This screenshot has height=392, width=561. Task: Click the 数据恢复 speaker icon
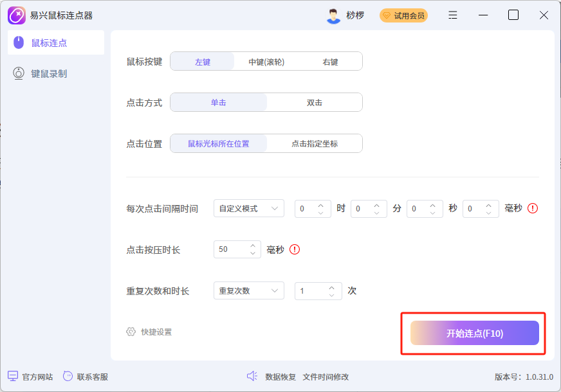click(x=252, y=376)
